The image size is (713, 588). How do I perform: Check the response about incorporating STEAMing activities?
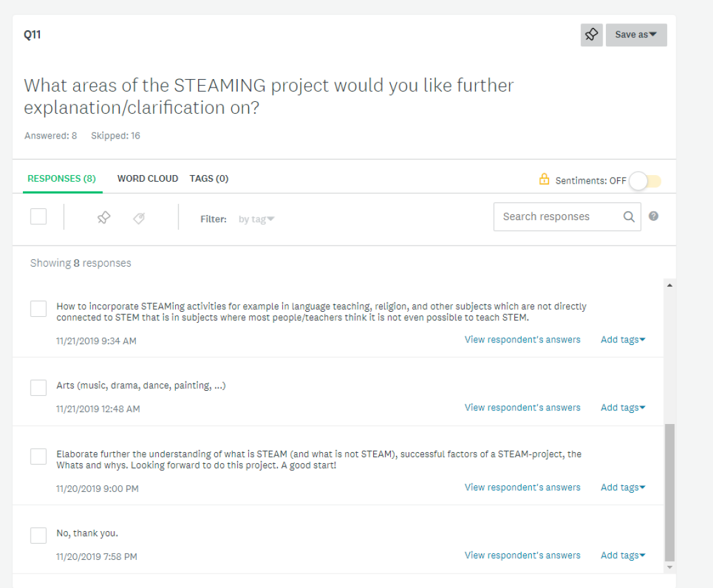click(38, 309)
